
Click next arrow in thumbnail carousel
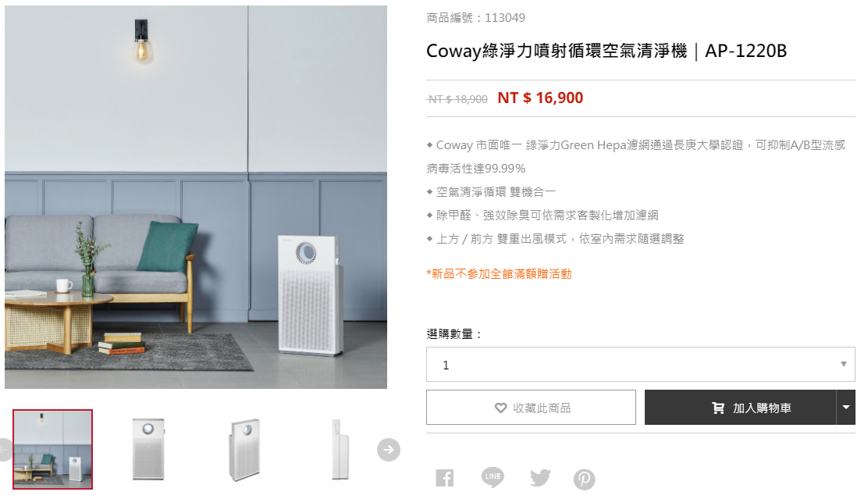389,450
